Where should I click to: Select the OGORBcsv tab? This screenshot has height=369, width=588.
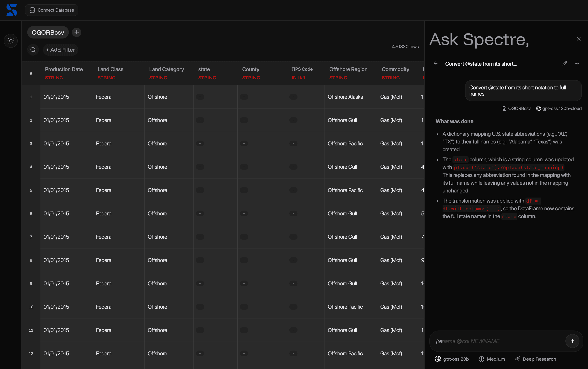pos(48,32)
